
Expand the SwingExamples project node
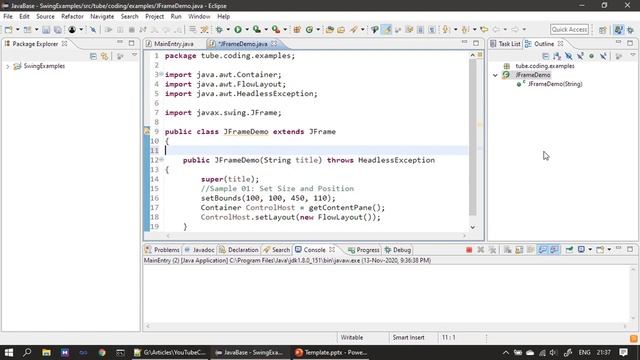[x=7, y=66]
